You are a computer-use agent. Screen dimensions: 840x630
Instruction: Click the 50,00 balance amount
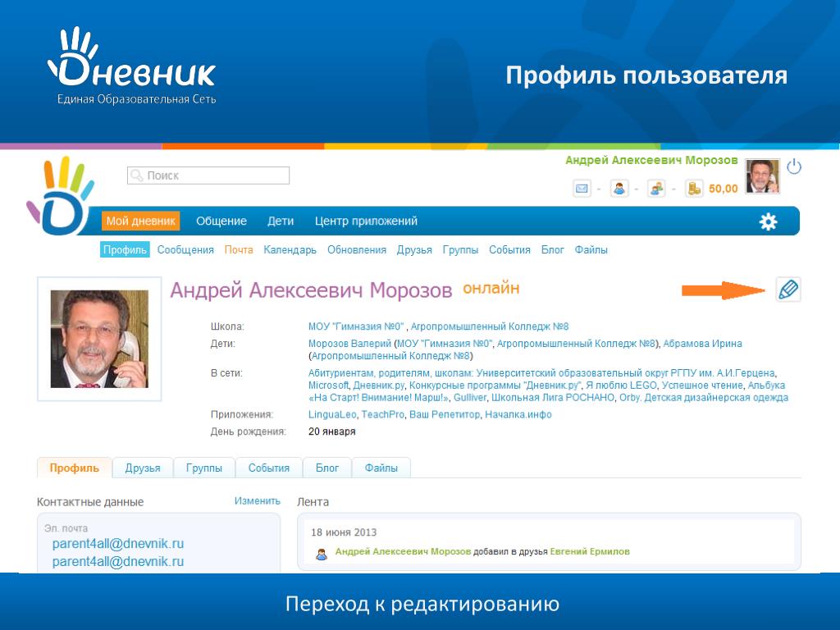[724, 189]
